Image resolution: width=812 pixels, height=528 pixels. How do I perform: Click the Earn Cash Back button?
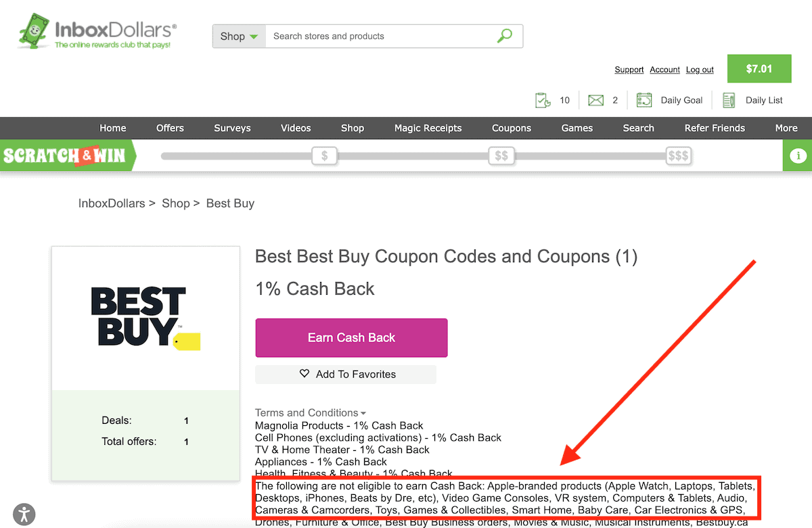click(351, 337)
